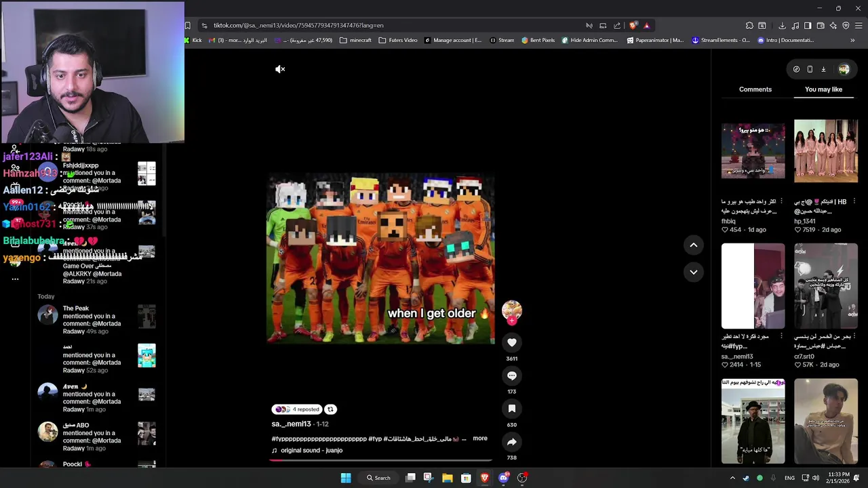The height and width of the screenshot is (488, 868).
Task: Open browser extensions puzzle icon
Action: [749, 26]
